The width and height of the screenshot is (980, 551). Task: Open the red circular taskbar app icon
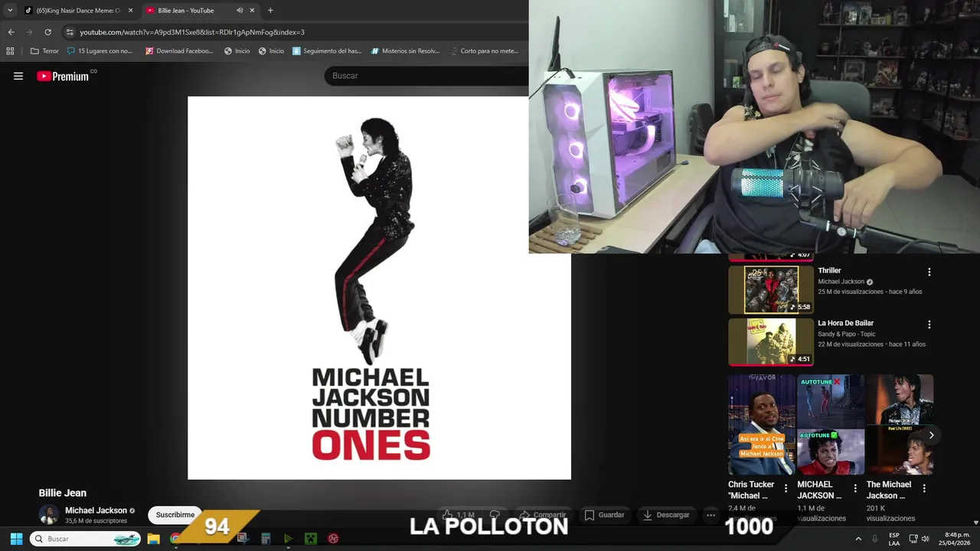pos(333,539)
